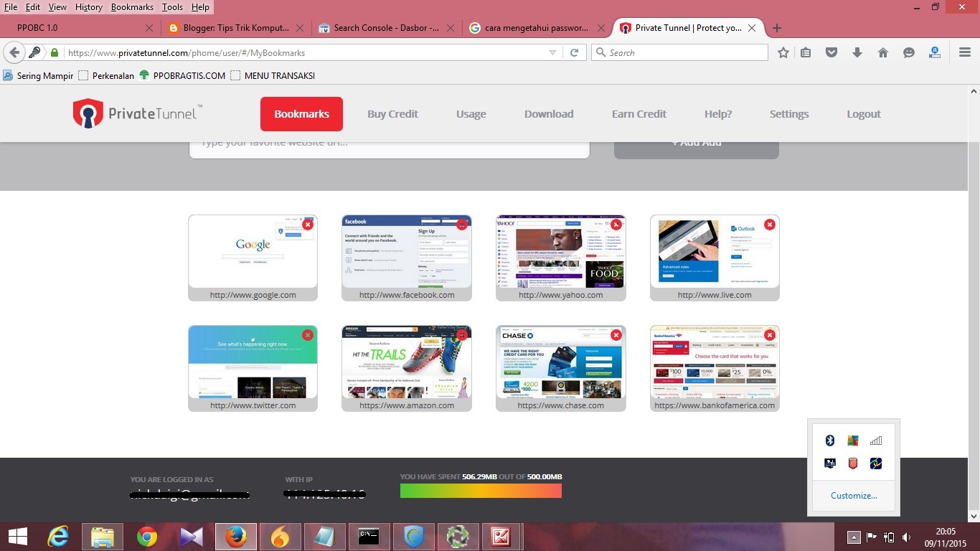Open the Hello chat smiley icon
The image size is (980, 551).
(x=909, y=52)
